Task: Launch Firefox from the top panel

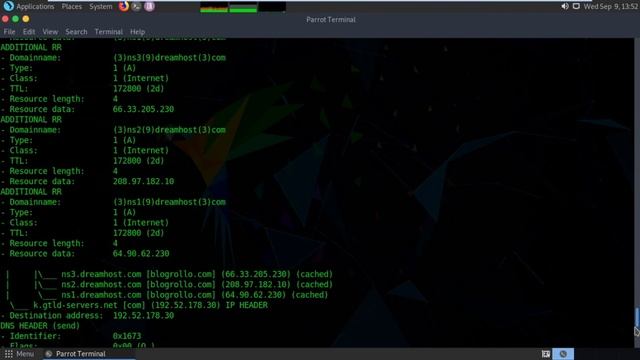Action: [124, 6]
